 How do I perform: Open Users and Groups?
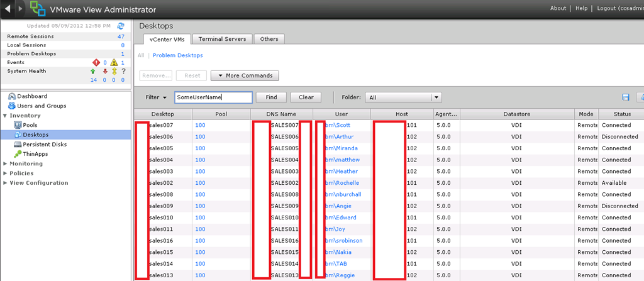[x=41, y=106]
